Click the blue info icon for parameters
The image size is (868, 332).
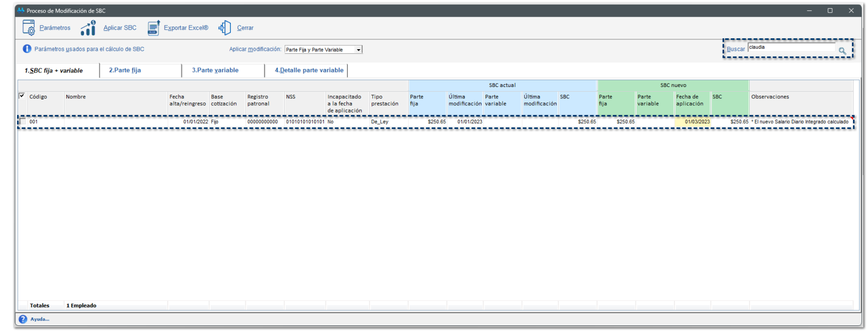[27, 49]
